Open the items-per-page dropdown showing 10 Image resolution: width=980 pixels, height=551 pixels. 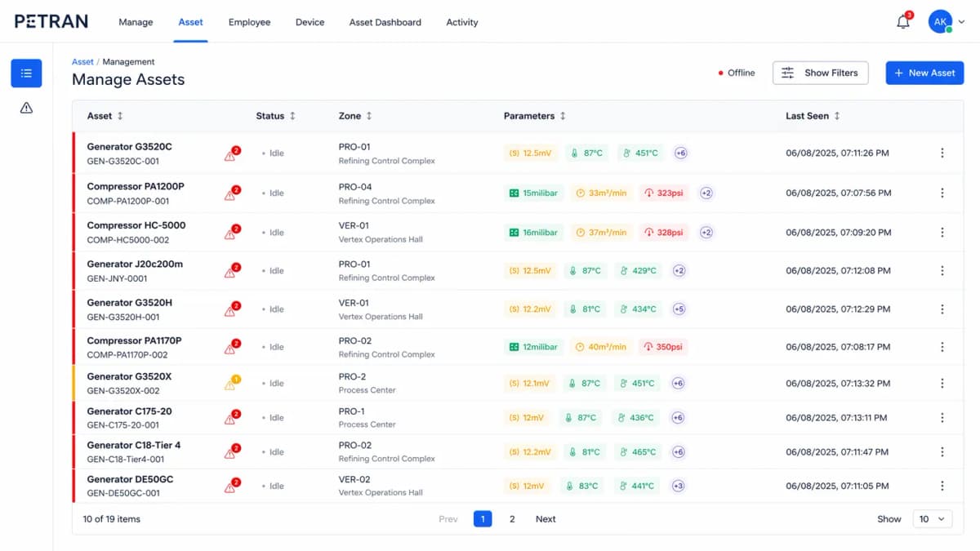pos(932,518)
